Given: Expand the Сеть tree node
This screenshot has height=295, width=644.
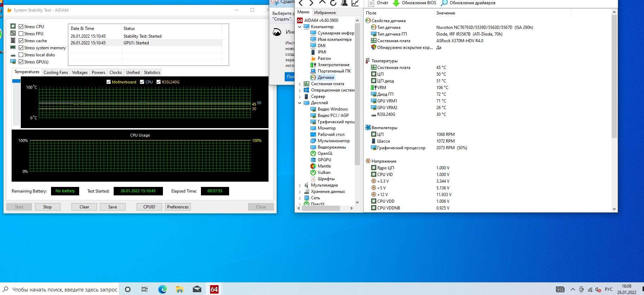Looking at the screenshot, I should [300, 198].
